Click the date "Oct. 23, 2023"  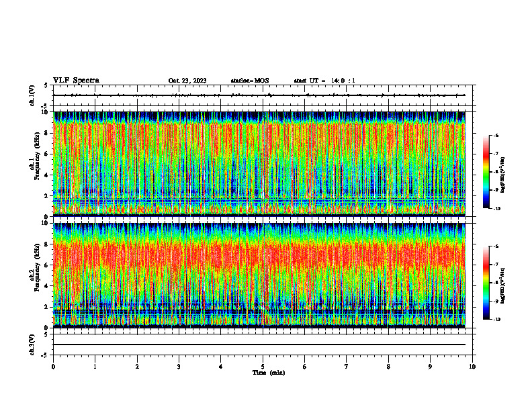coord(187,81)
